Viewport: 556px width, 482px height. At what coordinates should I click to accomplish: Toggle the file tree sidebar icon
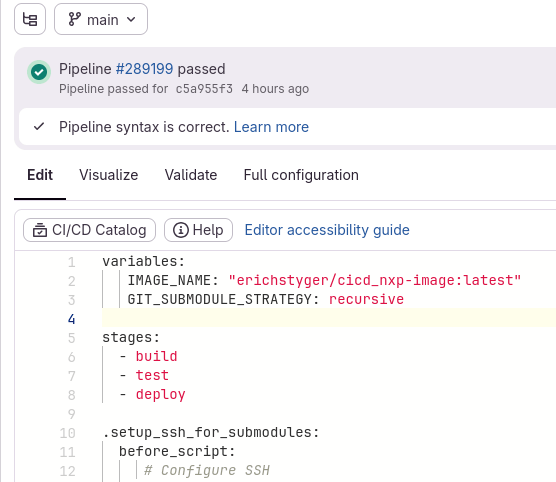click(x=30, y=19)
